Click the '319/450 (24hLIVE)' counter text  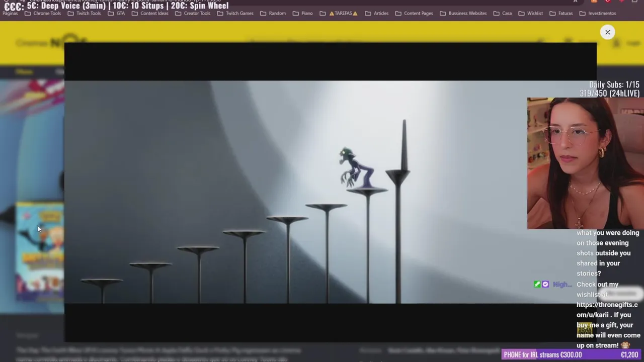click(609, 94)
